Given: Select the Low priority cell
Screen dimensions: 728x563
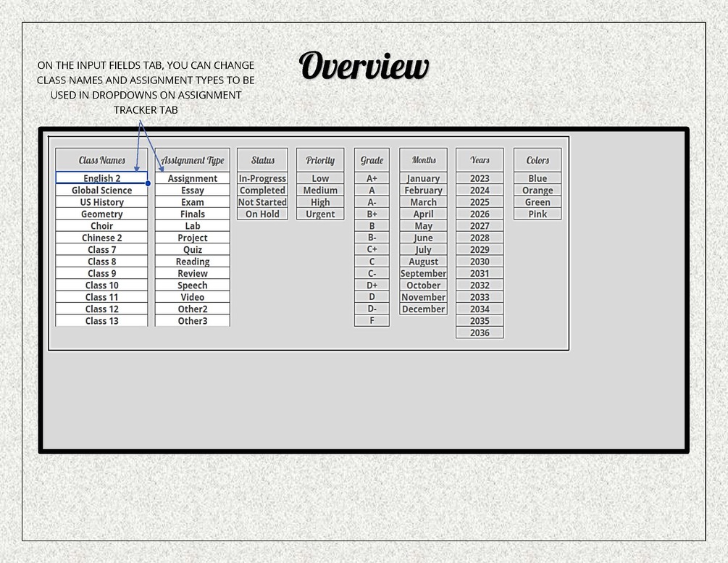Looking at the screenshot, I should (x=320, y=178).
